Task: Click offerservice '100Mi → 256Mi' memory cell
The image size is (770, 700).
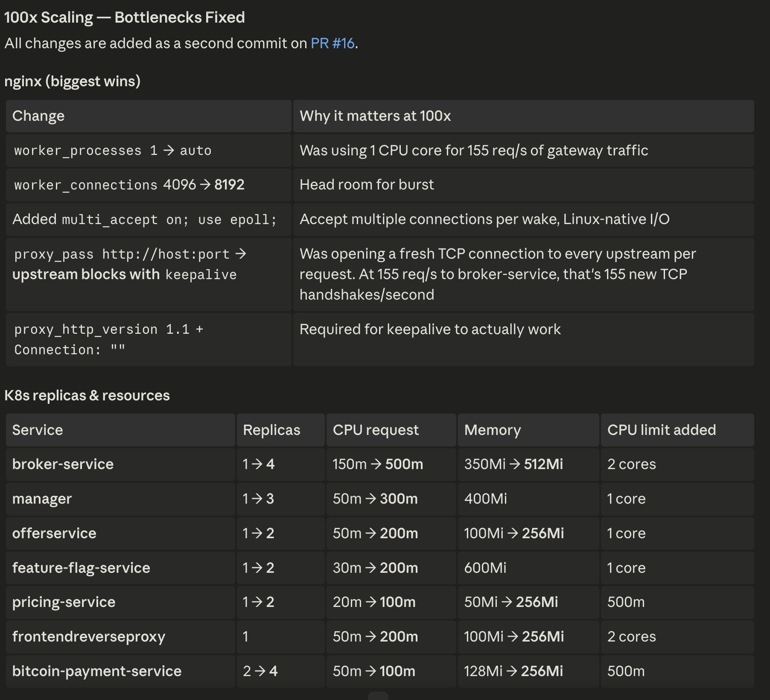Action: [x=528, y=534]
